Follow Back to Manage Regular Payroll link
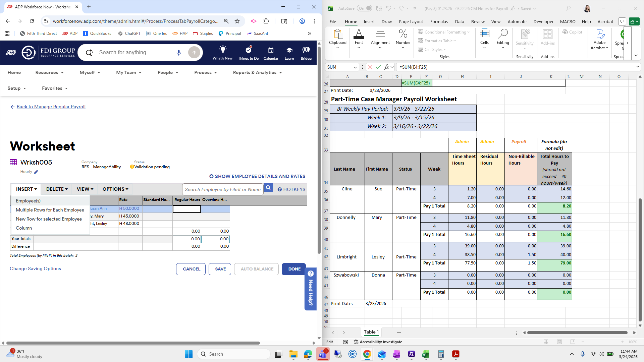The height and width of the screenshot is (362, 644). (51, 107)
